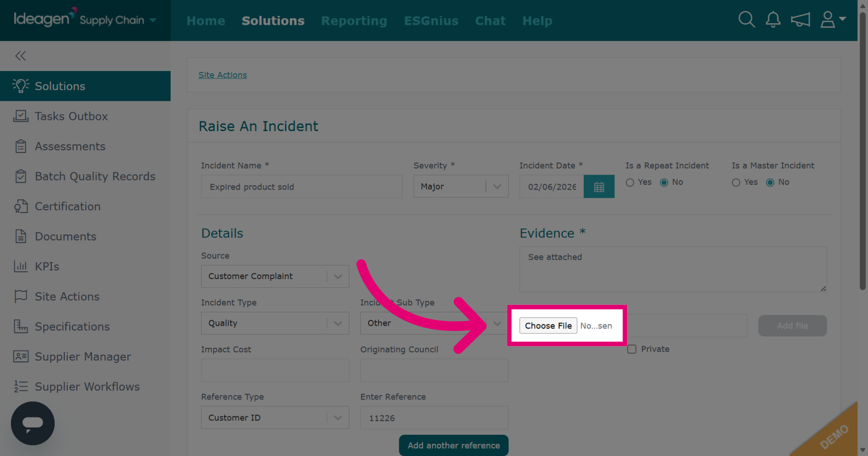
Task: Tick the Private checkbox
Action: coord(632,349)
